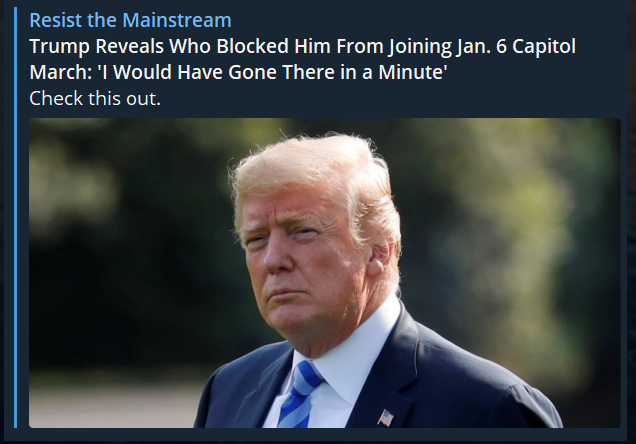Click the blue striped tie in the photo
This screenshot has width=636, height=444.
(299, 395)
